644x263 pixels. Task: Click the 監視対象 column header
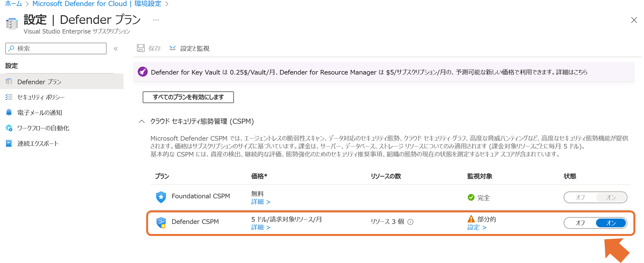click(x=480, y=176)
